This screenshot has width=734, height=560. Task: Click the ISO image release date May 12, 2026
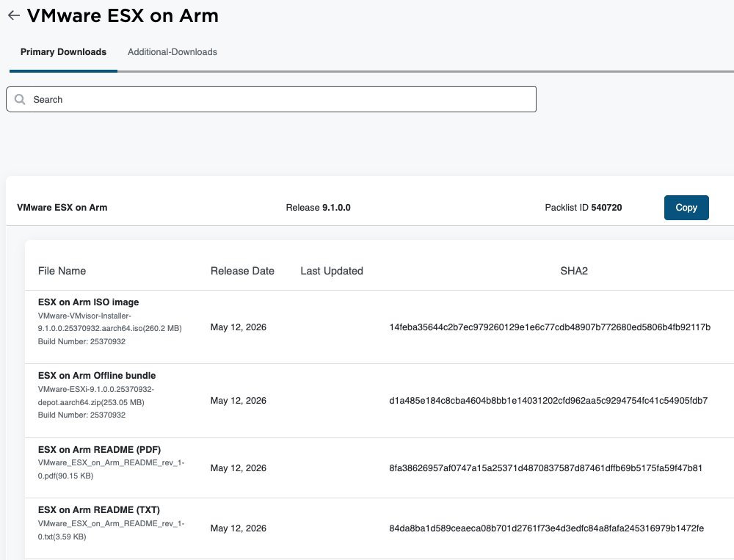(239, 327)
